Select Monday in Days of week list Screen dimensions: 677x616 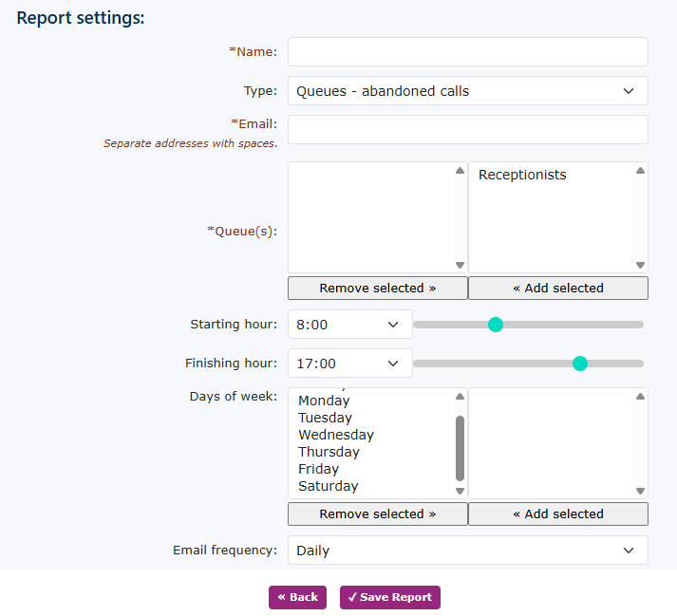(x=324, y=401)
